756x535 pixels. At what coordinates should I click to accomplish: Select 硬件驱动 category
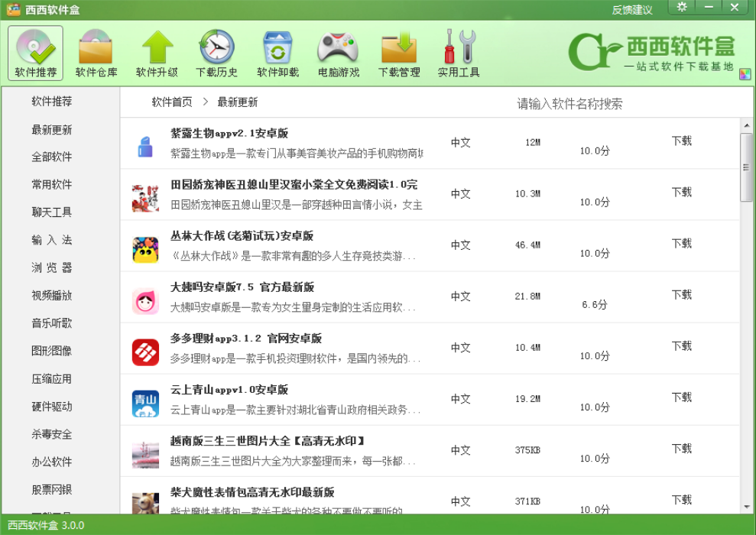(51, 407)
